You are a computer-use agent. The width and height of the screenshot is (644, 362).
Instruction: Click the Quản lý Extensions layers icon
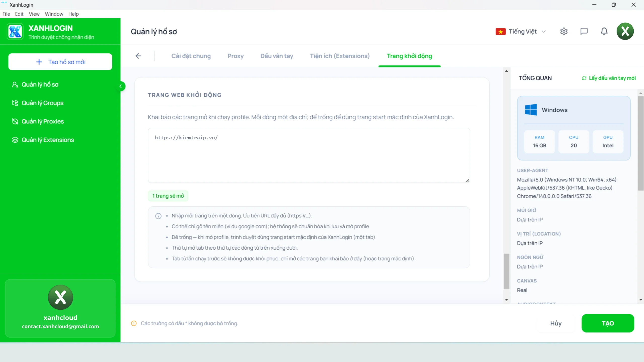(x=15, y=140)
